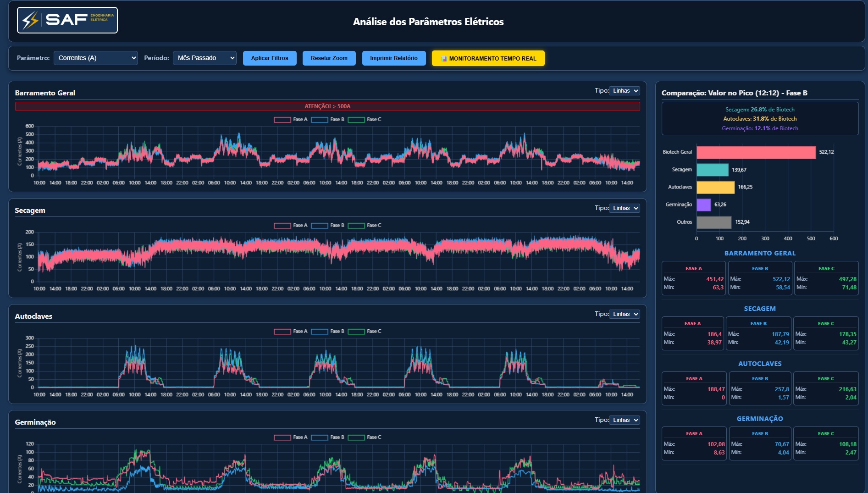
Task: Change Barramento Geral chart Tipo dropdown
Action: pos(625,91)
